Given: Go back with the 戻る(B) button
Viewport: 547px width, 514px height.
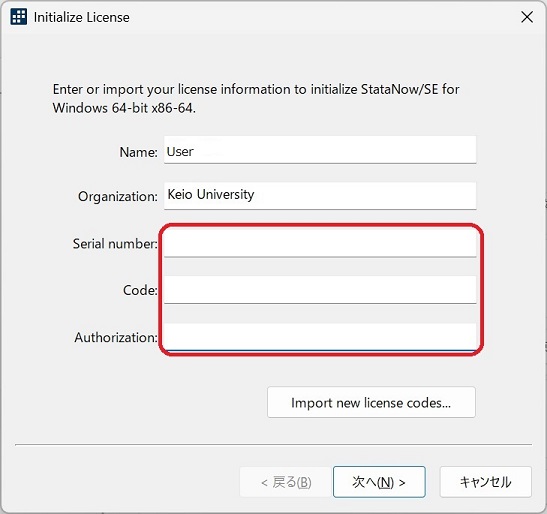Looking at the screenshot, I should pos(286,482).
